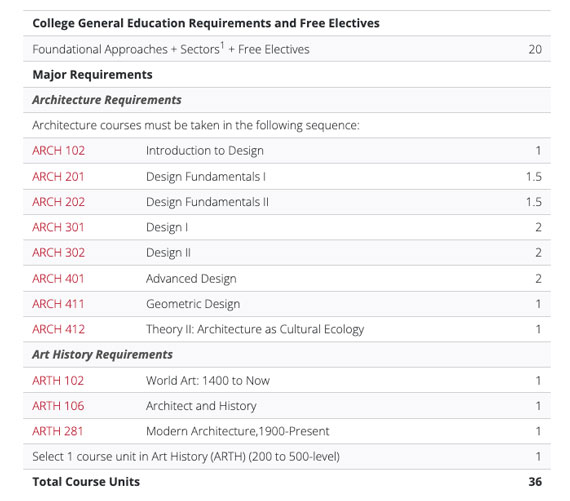Open the ARCH 202 course link
The height and width of the screenshot is (501, 570).
(x=59, y=202)
